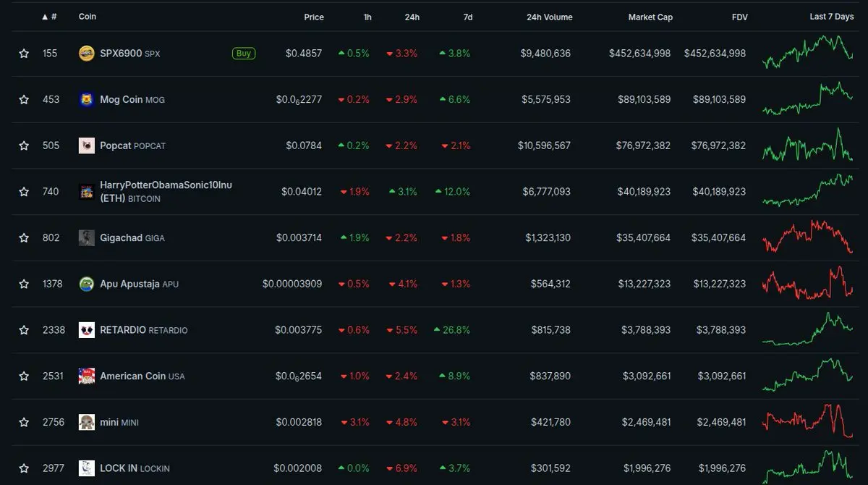Open SPX6900 seven-day sparkline chart
The image size is (868, 485).
808,52
